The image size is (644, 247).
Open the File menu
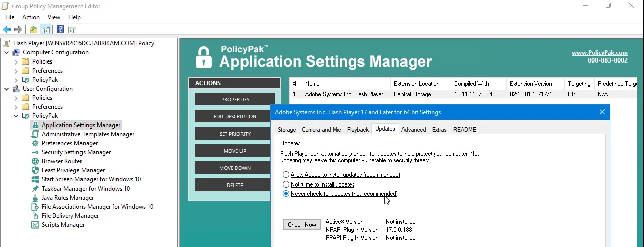pyautogui.click(x=10, y=17)
